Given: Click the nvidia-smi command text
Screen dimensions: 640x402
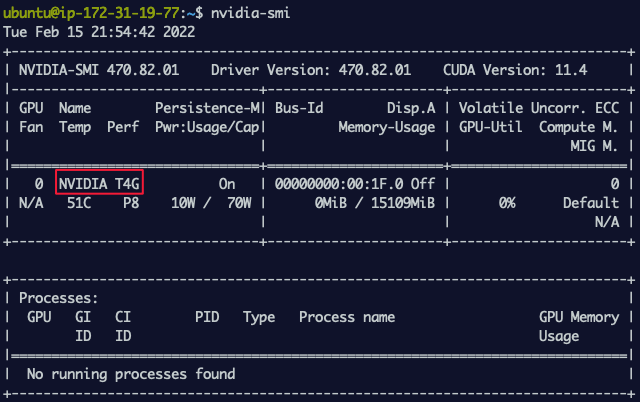Looking at the screenshot, I should (250, 13).
